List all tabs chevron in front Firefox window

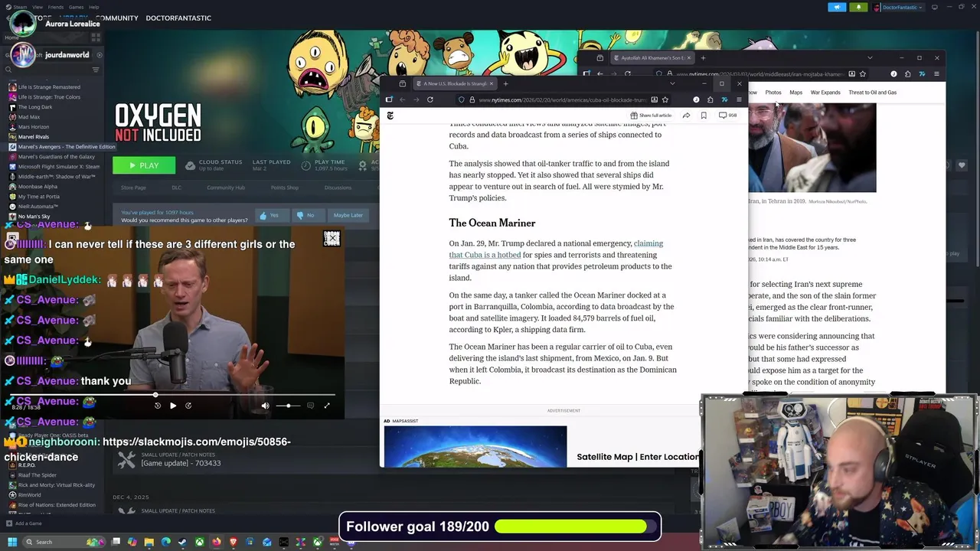(672, 83)
